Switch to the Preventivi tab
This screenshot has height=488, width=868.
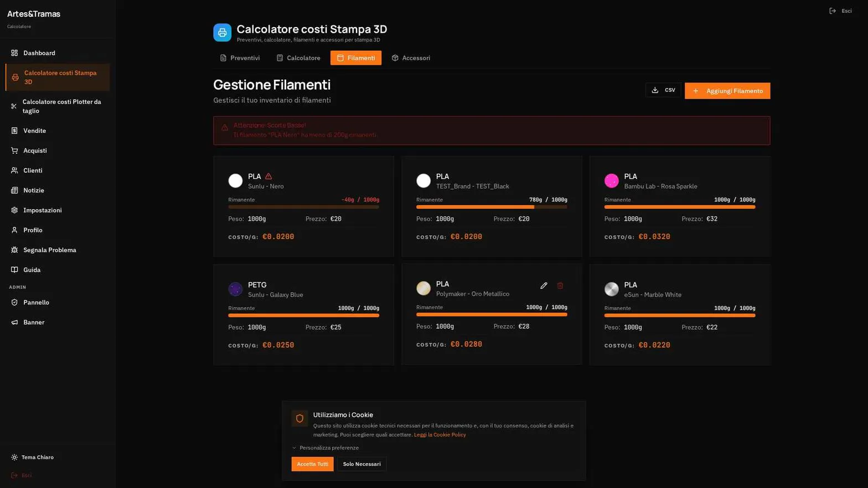click(240, 58)
